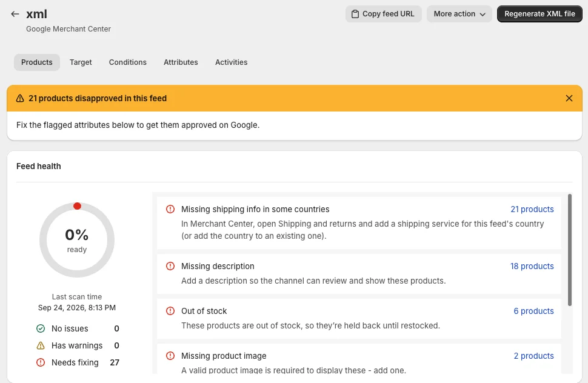Click the feed health issues scrollbar
The image size is (588, 383).
(570, 250)
